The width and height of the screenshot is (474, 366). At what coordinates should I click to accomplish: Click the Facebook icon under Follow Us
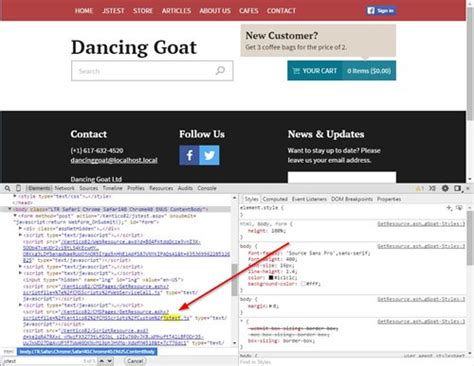[189, 155]
